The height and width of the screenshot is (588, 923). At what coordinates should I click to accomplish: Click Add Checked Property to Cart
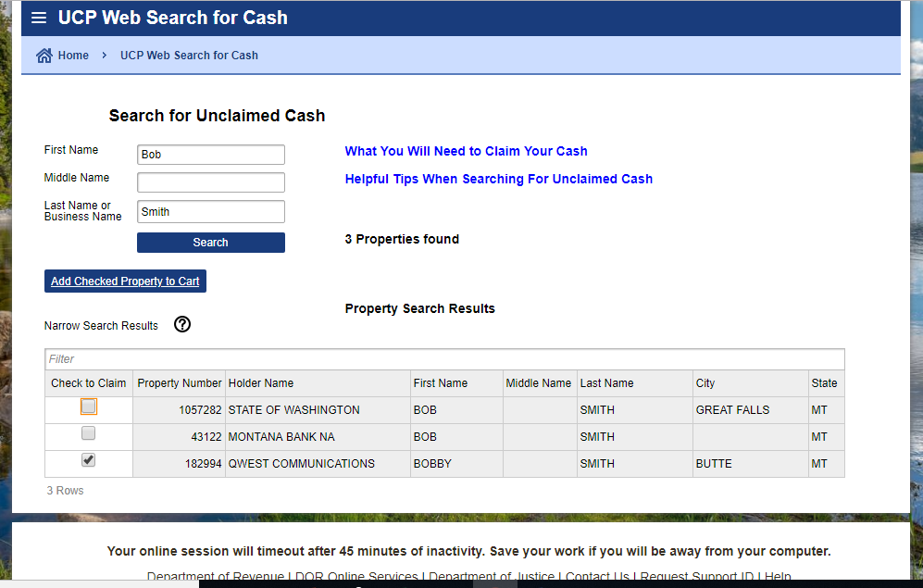point(125,281)
